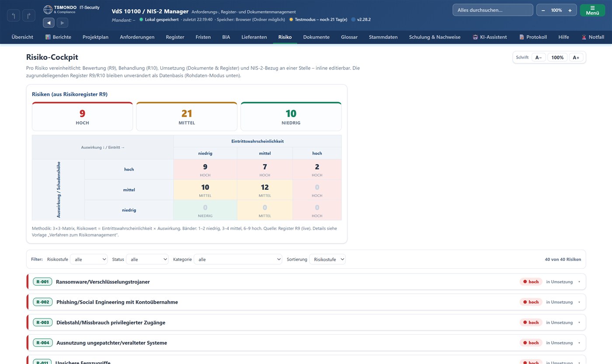
Task: Reset font size with 100% Schrift button
Action: point(557,57)
